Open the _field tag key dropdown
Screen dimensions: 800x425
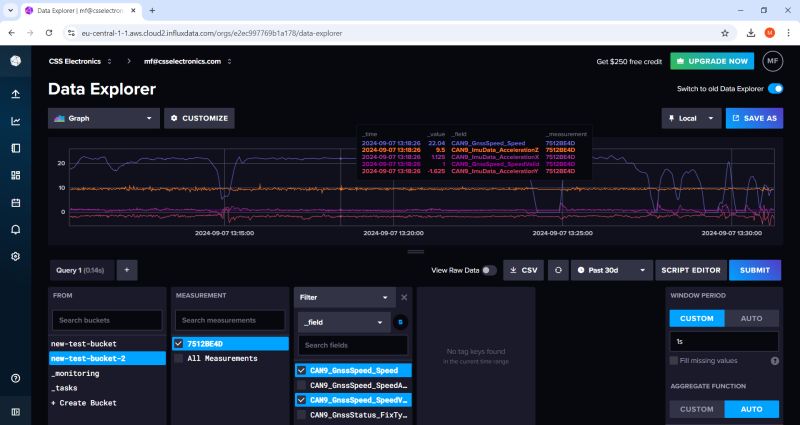click(344, 322)
